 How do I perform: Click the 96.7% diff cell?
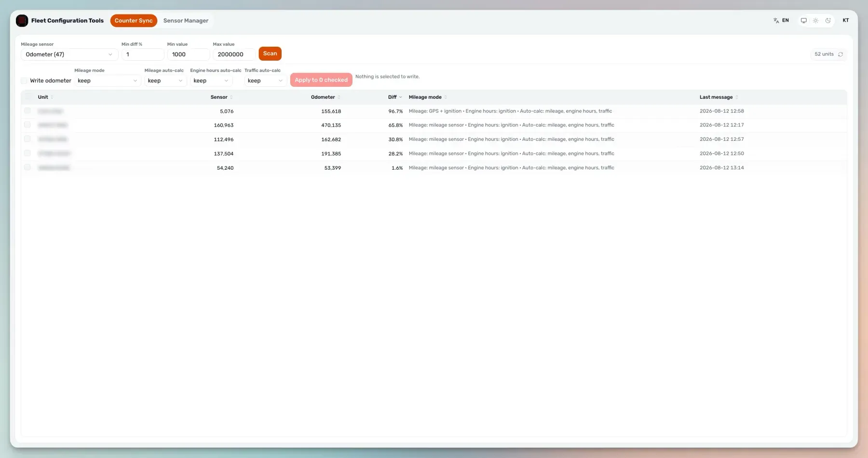pyautogui.click(x=395, y=111)
